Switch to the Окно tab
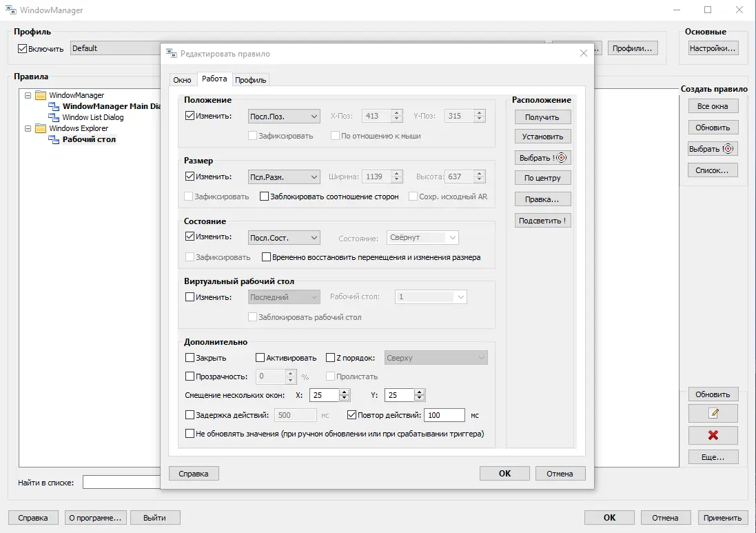 (x=182, y=80)
